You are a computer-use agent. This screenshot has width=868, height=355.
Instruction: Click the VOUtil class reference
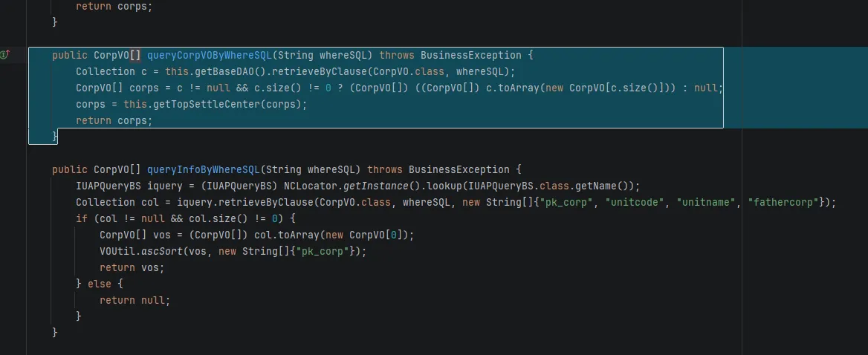(x=117, y=252)
